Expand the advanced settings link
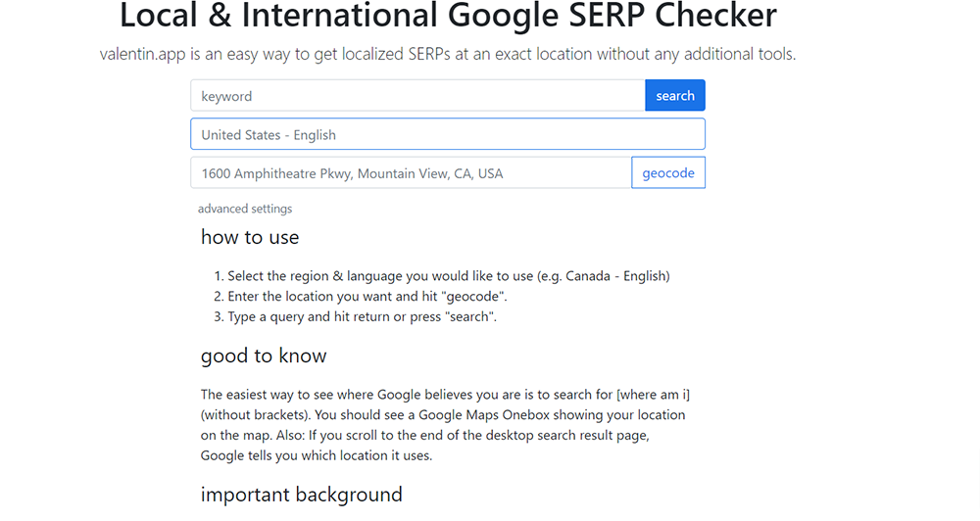 click(x=245, y=209)
